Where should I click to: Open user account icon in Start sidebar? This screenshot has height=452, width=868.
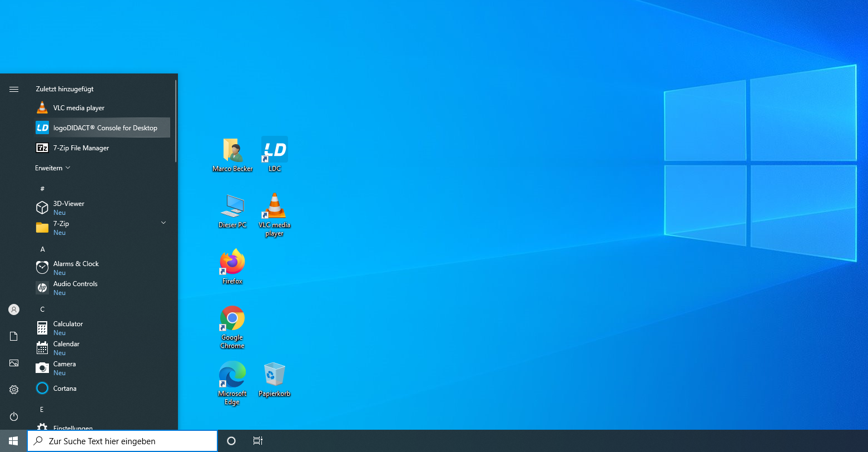click(x=14, y=309)
